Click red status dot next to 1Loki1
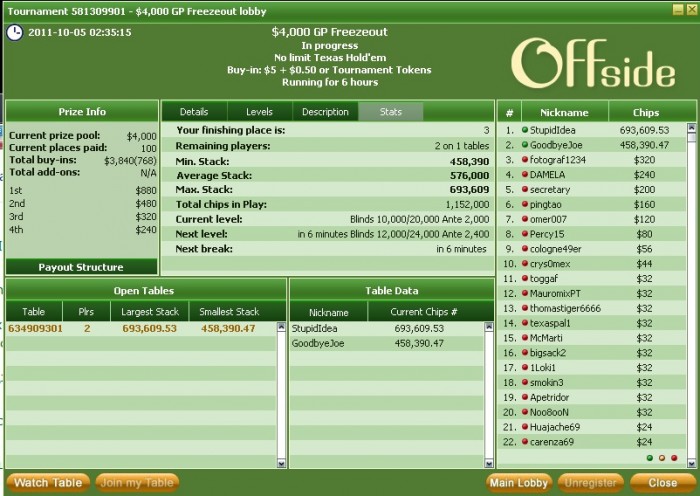700x496 pixels. click(525, 367)
